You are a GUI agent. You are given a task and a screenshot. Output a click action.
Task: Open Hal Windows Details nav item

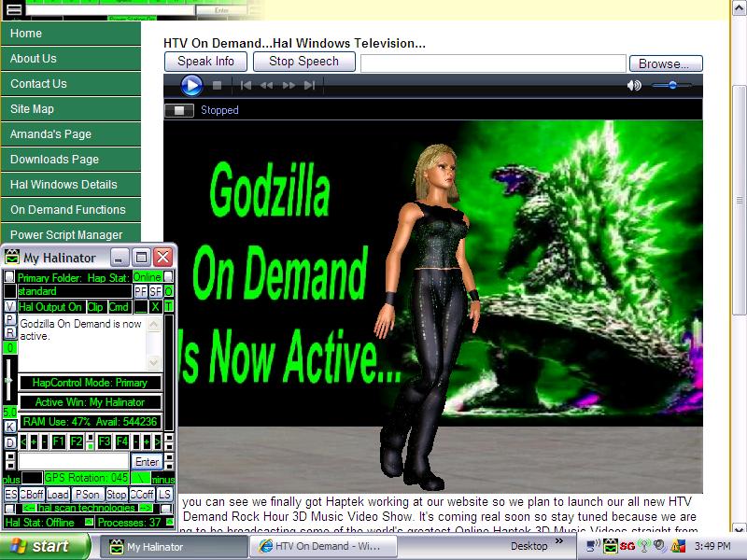(71, 185)
